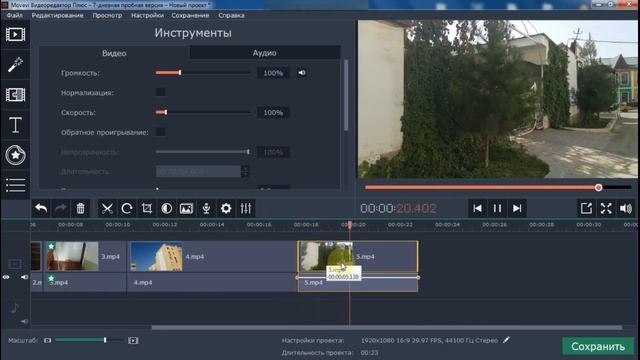Image resolution: width=640 pixels, height=360 pixels.
Task: Click the Сохранить button
Action: 598,347
